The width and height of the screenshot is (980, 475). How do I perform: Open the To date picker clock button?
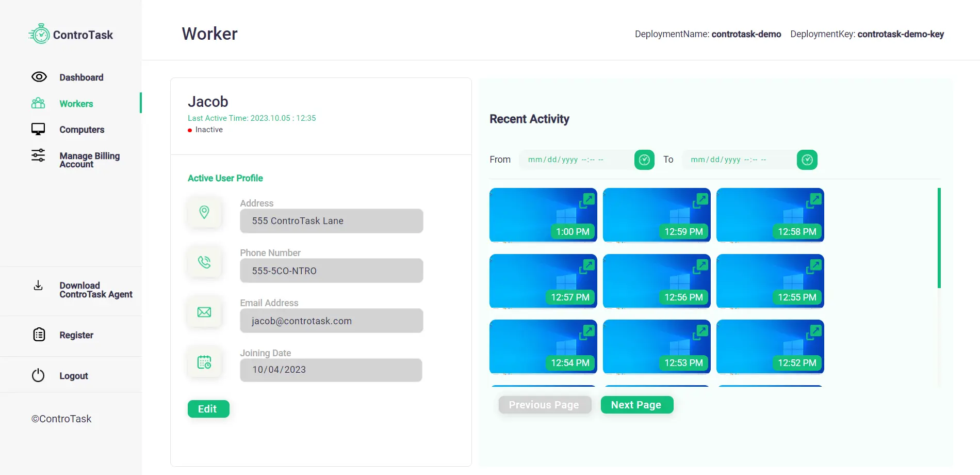coord(807,160)
